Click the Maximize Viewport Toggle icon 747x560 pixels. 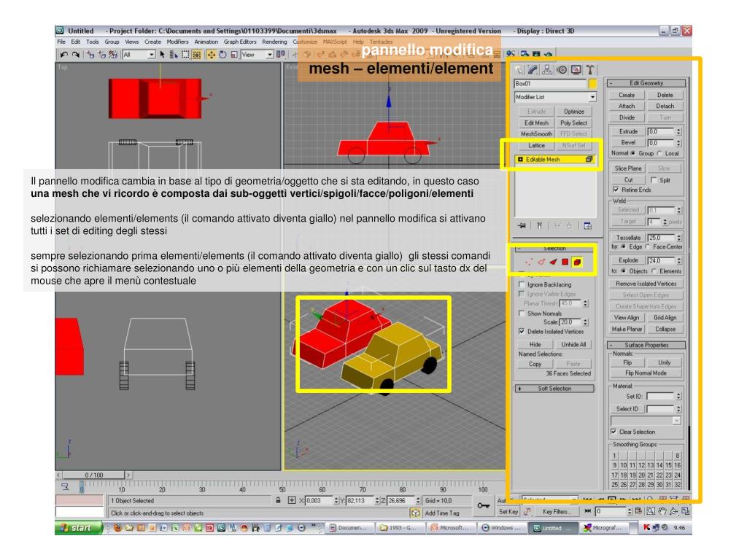(x=686, y=511)
